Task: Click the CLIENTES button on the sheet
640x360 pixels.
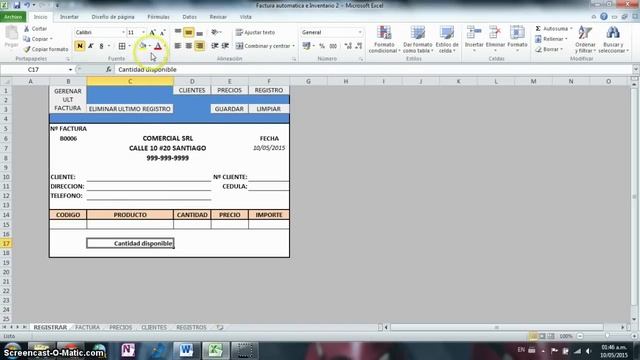Action: click(x=192, y=90)
